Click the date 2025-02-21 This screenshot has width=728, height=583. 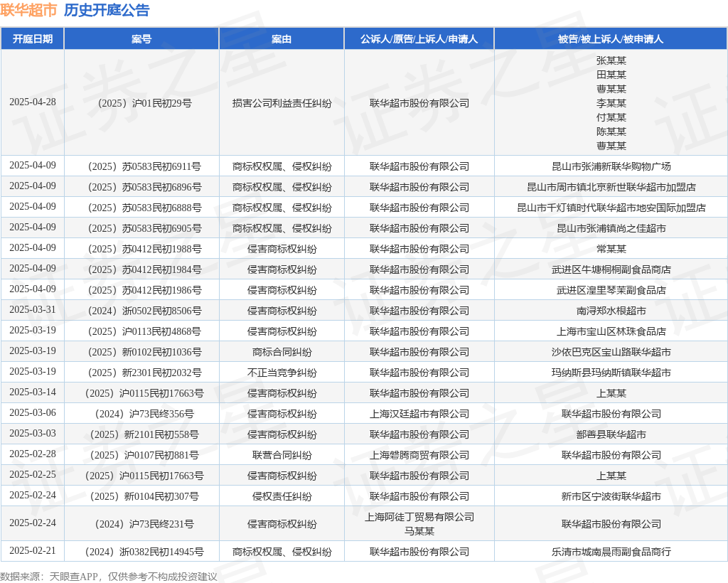[x=33, y=550]
